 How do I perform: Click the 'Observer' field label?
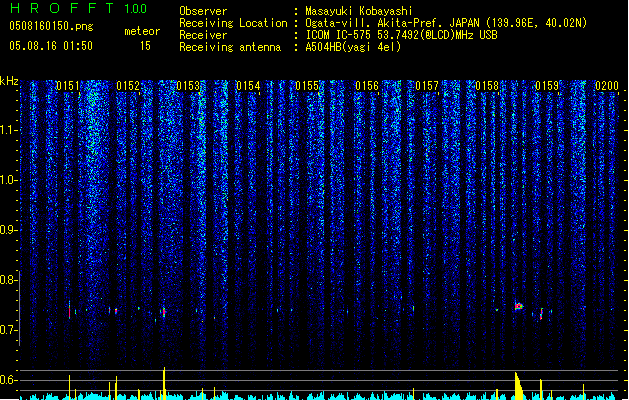pos(203,11)
